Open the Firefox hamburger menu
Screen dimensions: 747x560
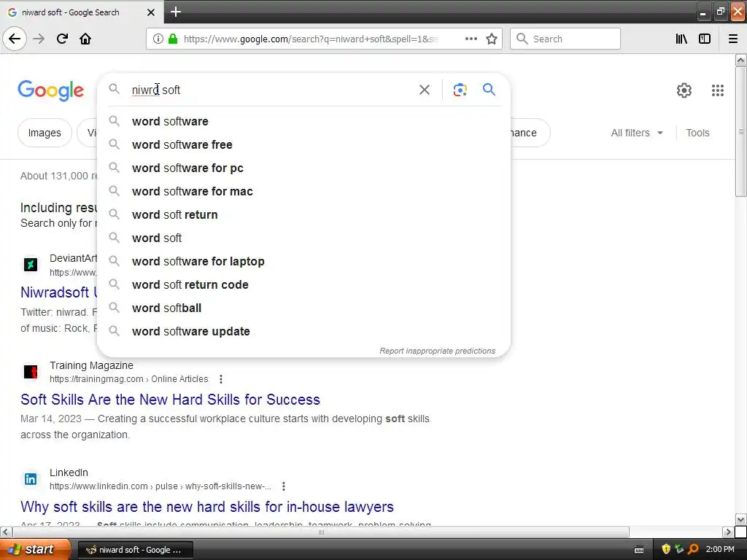point(733,39)
